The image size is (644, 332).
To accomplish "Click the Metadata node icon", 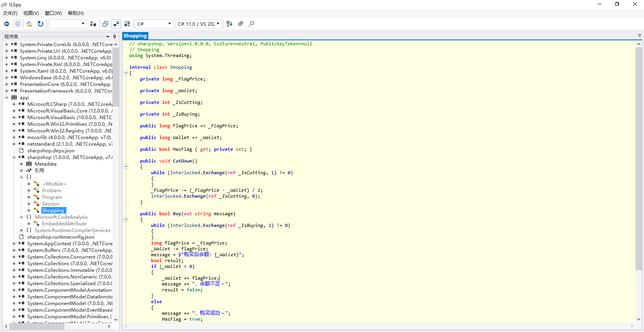I will coord(29,164).
